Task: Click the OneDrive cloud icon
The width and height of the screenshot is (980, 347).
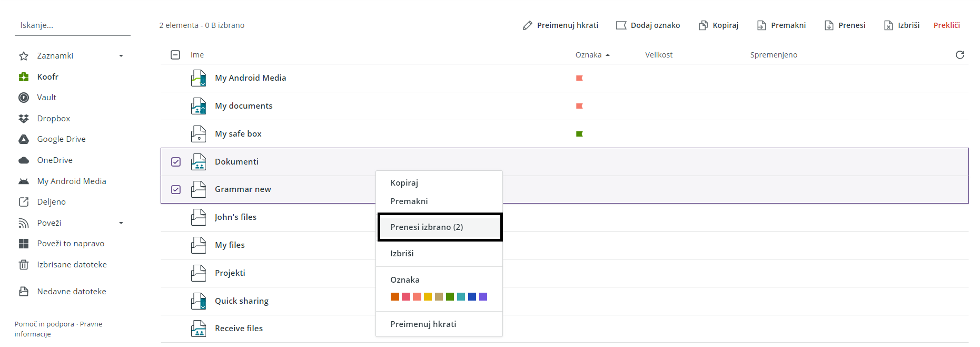Action: 24,160
